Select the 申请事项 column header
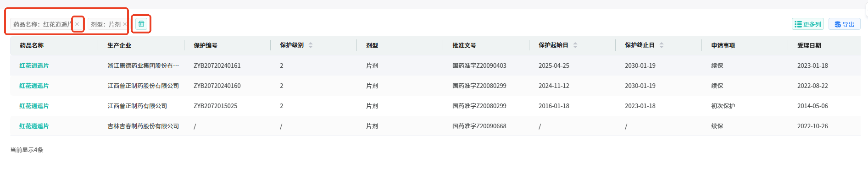 723,45
